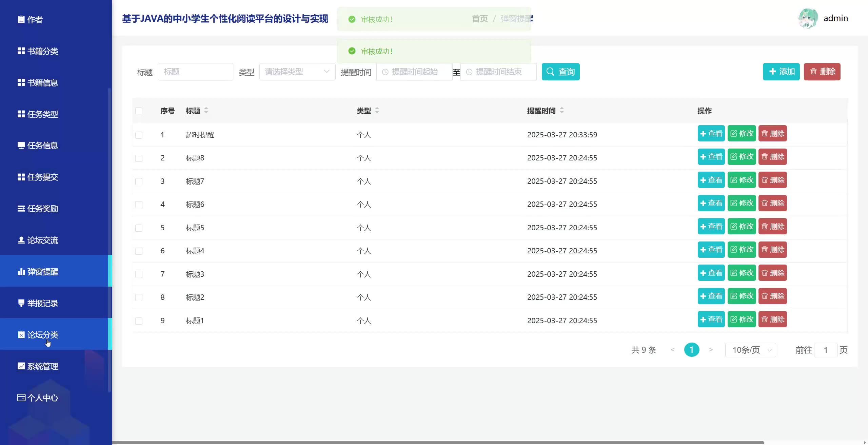Open the 10条/页 page size dropdown
This screenshot has width=868, height=445.
(750, 350)
